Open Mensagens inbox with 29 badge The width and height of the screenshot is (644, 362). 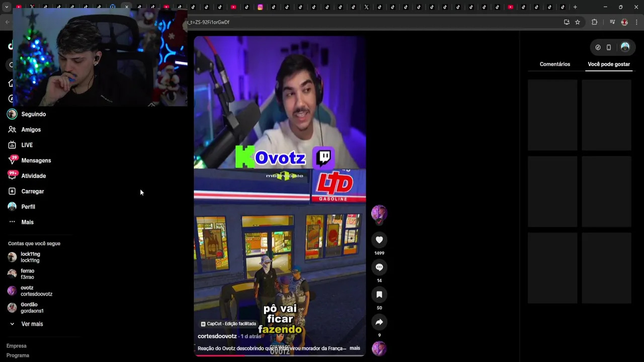30,160
